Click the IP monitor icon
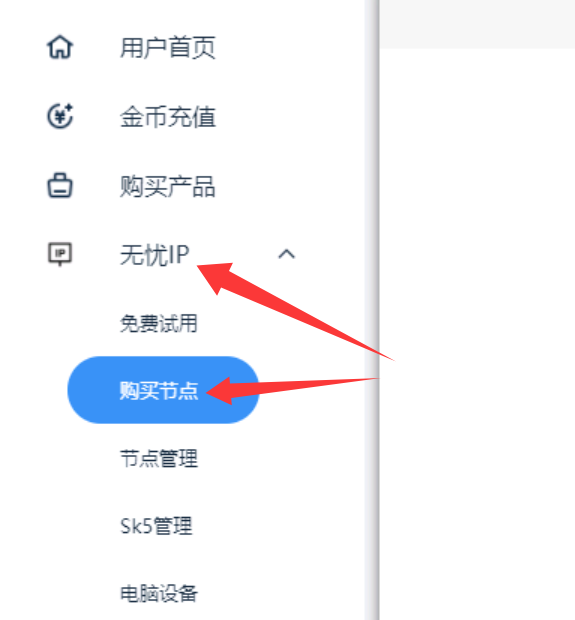The height and width of the screenshot is (620, 575). [x=60, y=254]
